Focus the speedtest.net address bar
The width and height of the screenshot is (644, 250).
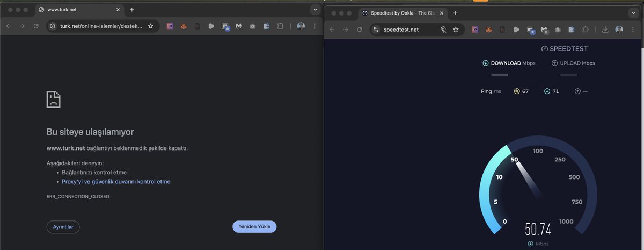tap(416, 30)
